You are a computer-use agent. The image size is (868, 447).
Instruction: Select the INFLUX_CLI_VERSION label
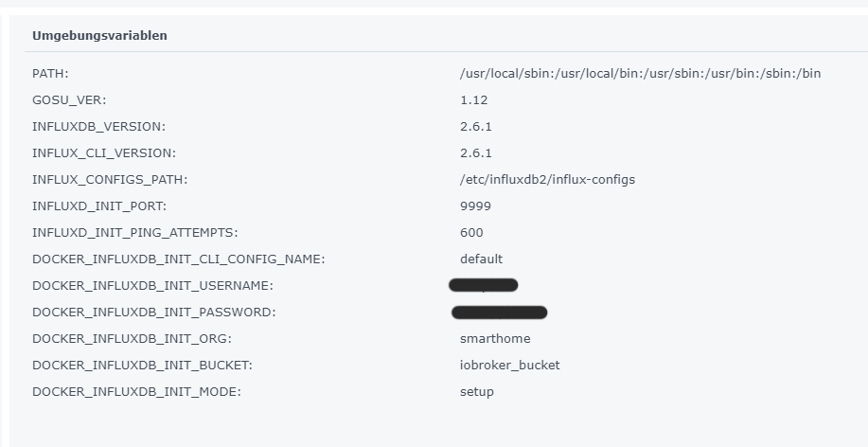(104, 153)
